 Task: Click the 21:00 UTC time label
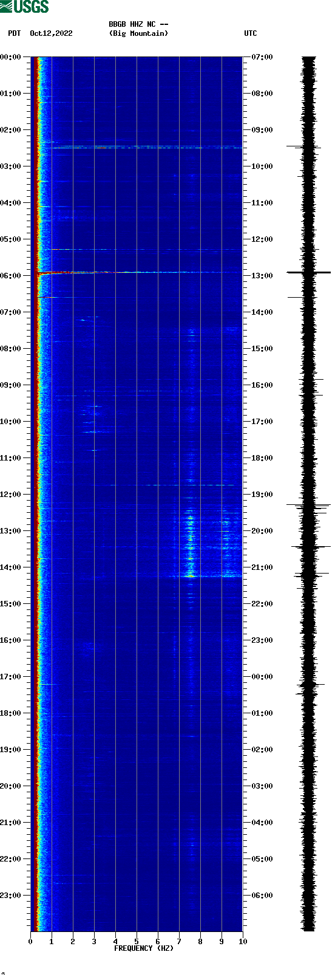coord(262,567)
